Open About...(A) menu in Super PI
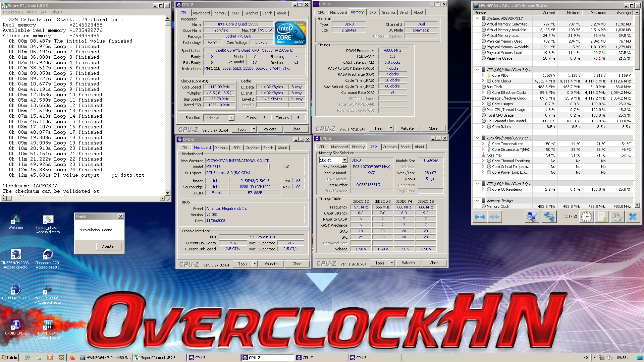Image resolution: width=644 pixels, height=362 pixels. tap(36, 12)
